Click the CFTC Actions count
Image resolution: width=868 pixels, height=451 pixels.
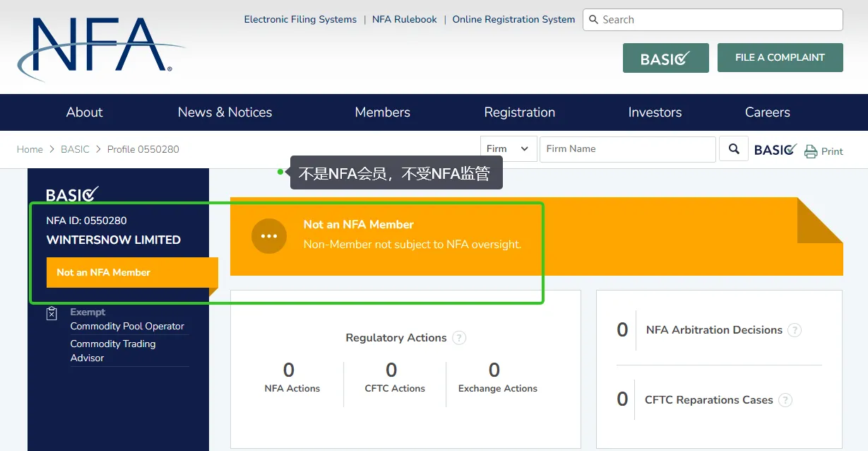[391, 370]
